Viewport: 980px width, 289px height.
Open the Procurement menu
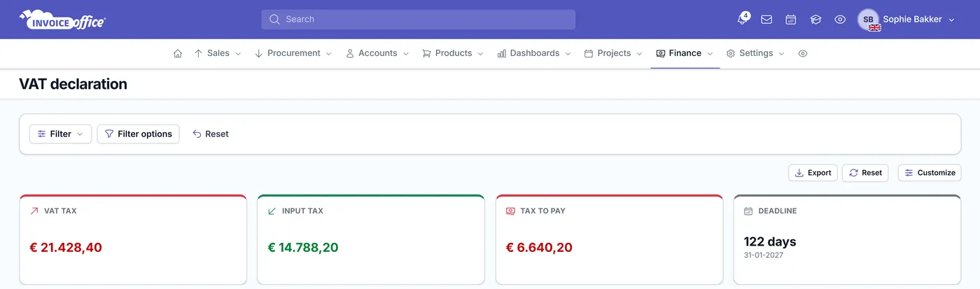tap(293, 53)
